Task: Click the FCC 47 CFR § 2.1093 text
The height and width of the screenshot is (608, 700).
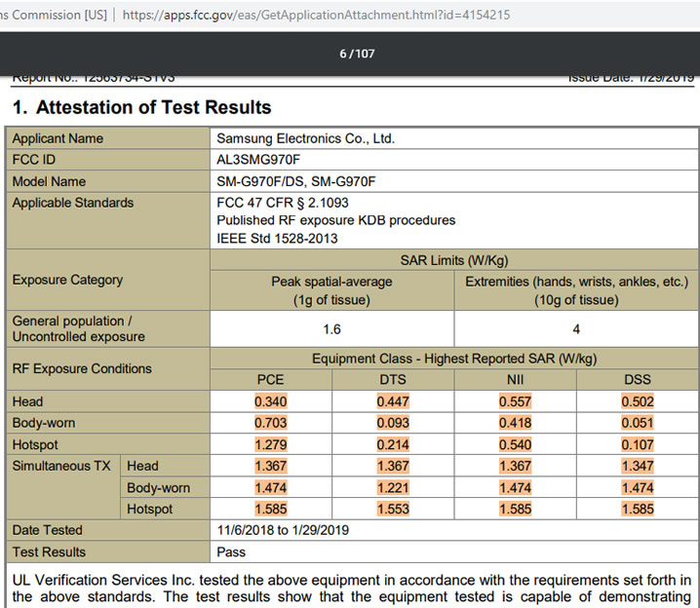Action: [282, 203]
